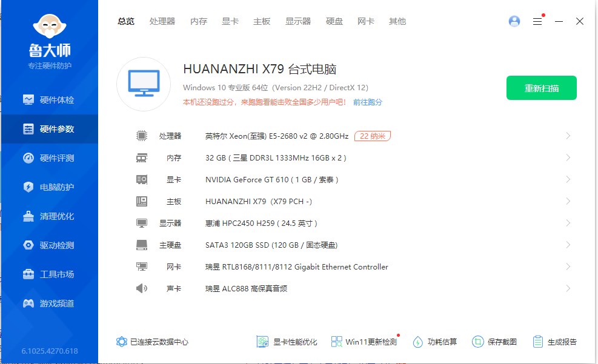Minimize the 鲁大师 window

(x=559, y=21)
